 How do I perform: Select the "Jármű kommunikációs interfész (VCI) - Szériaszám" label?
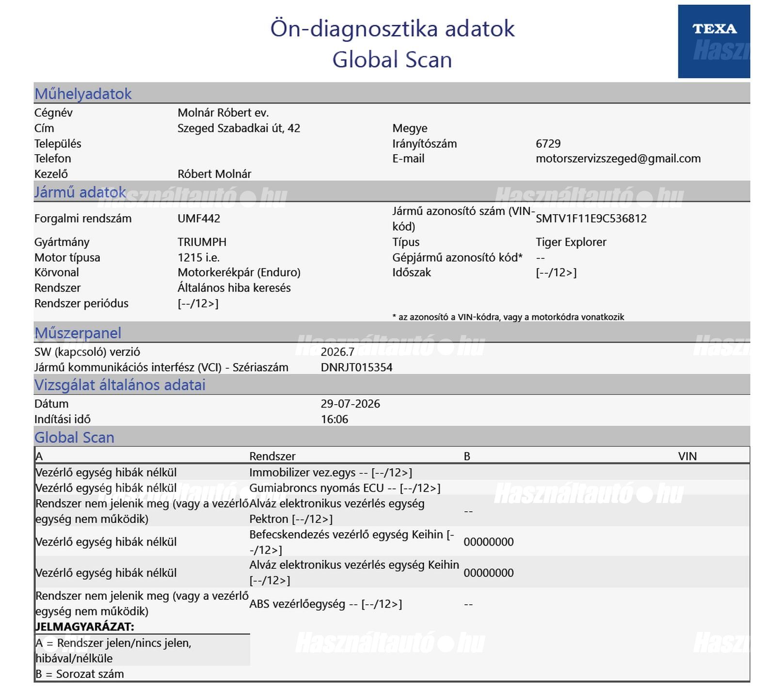(x=161, y=368)
